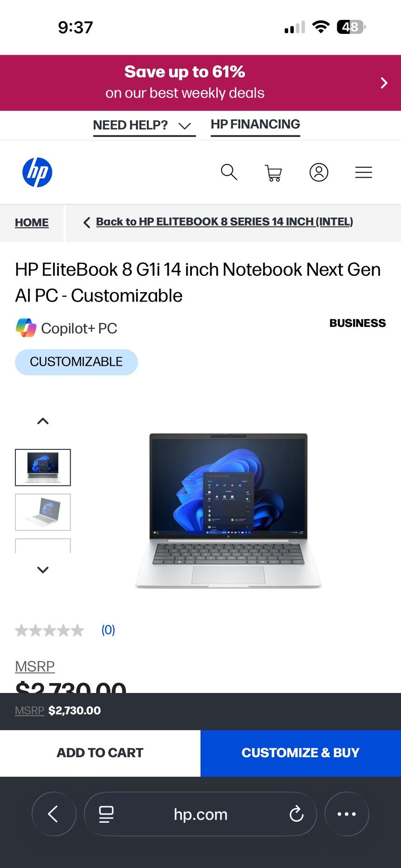Go to HOME breadcrumb
Viewport: 401px width, 868px height.
(32, 222)
